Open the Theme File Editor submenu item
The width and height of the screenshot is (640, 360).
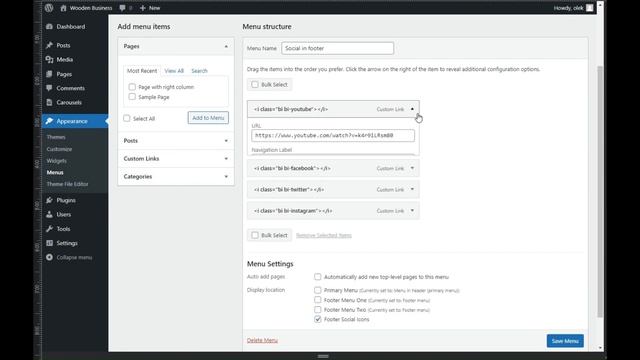(x=67, y=184)
